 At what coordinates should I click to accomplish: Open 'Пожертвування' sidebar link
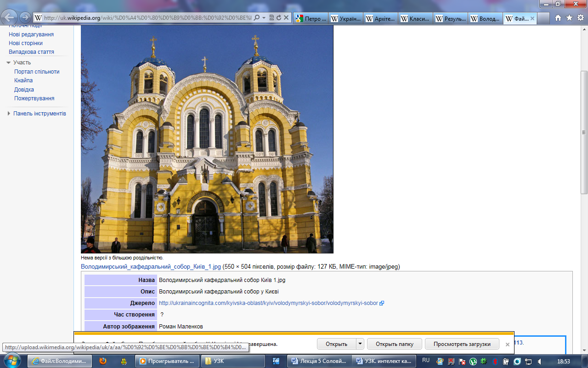pyautogui.click(x=34, y=98)
